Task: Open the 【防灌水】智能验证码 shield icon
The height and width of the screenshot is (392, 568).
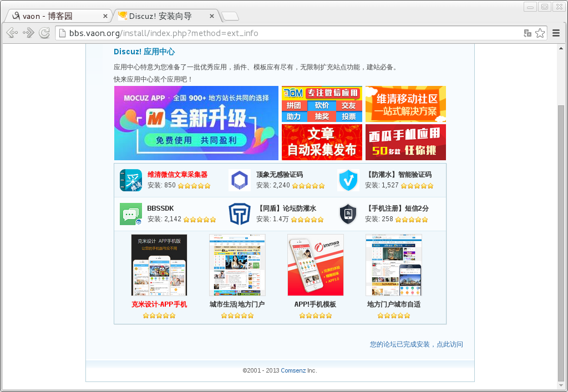Action: [x=348, y=180]
